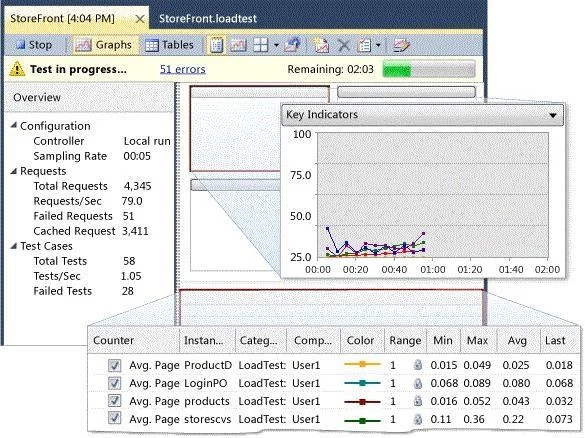The image size is (585, 438).
Task: Switch to Graphs view
Action: 103,45
